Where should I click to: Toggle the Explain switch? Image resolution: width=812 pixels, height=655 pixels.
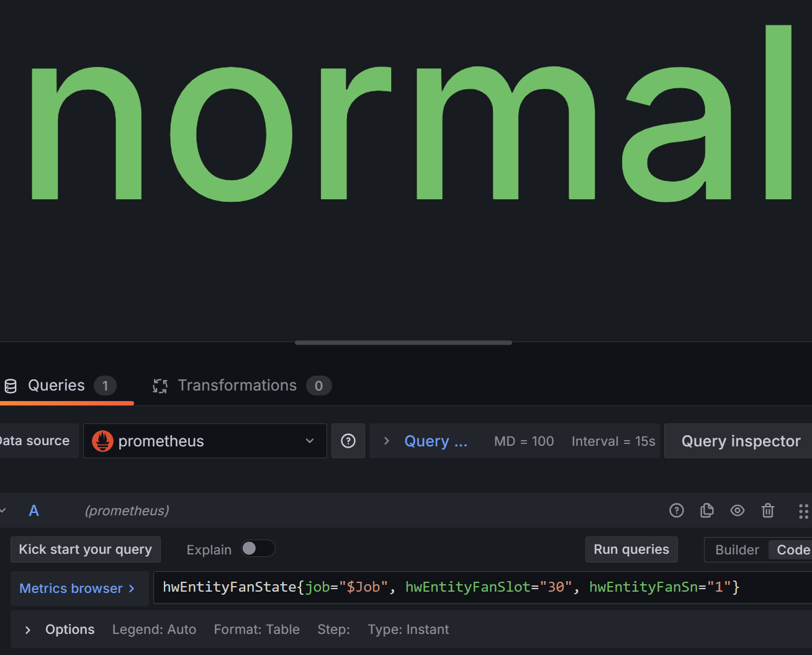click(258, 549)
